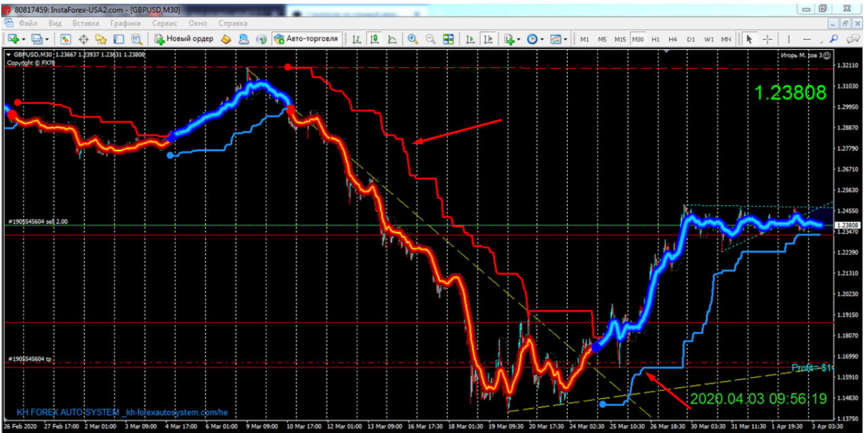This screenshot has width=868, height=433.
Task: Open the MQL community person icon
Action: click(244, 39)
